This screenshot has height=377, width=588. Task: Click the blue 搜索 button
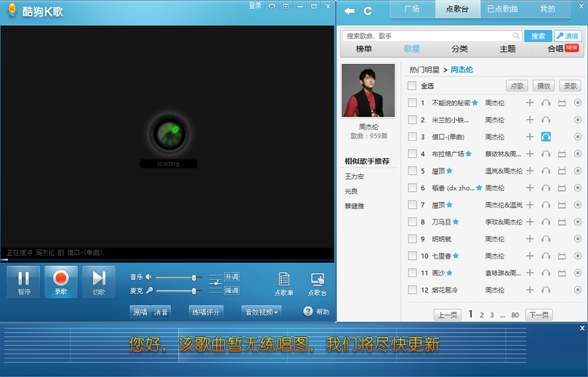538,36
